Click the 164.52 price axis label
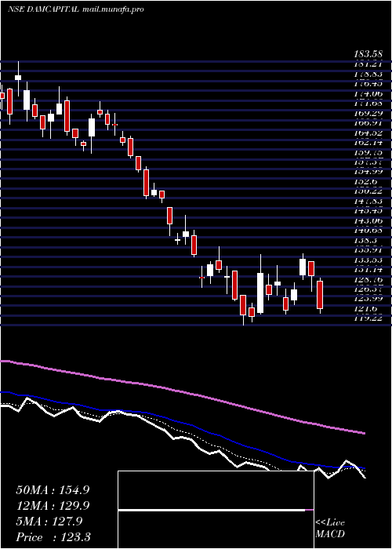Screen dimensions: 392x549 [x=368, y=133]
